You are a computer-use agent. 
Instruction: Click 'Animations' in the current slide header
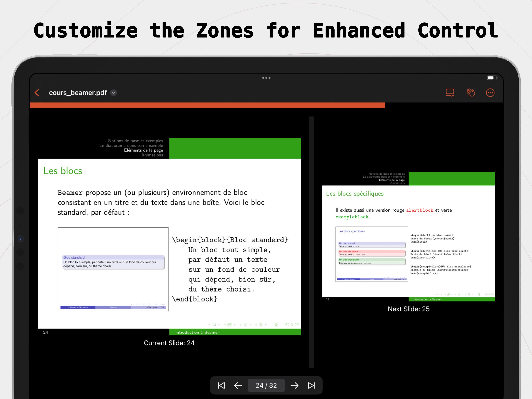click(152, 155)
